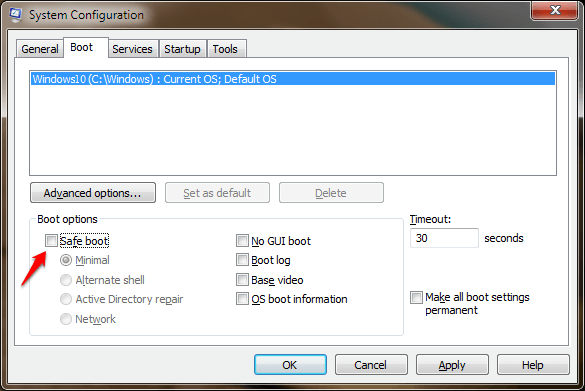Switch to the General tab
Screen dimensions: 585x391
tap(40, 49)
